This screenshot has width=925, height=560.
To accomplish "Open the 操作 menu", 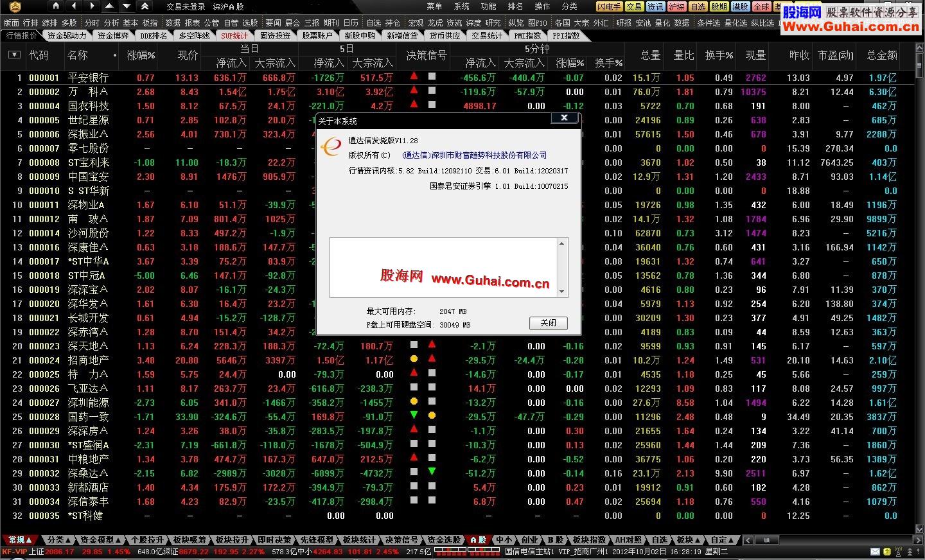I will tap(542, 6).
